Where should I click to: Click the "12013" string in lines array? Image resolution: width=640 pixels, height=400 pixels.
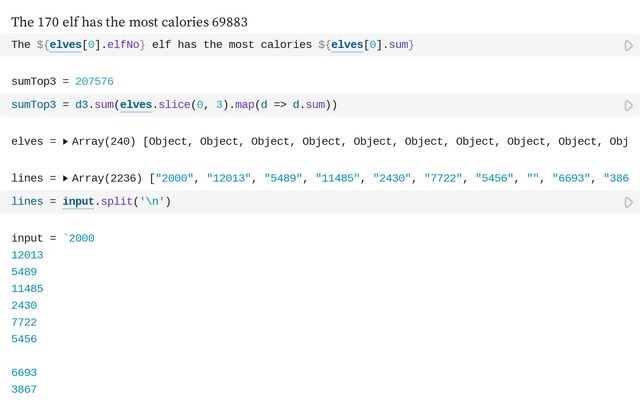230,178
